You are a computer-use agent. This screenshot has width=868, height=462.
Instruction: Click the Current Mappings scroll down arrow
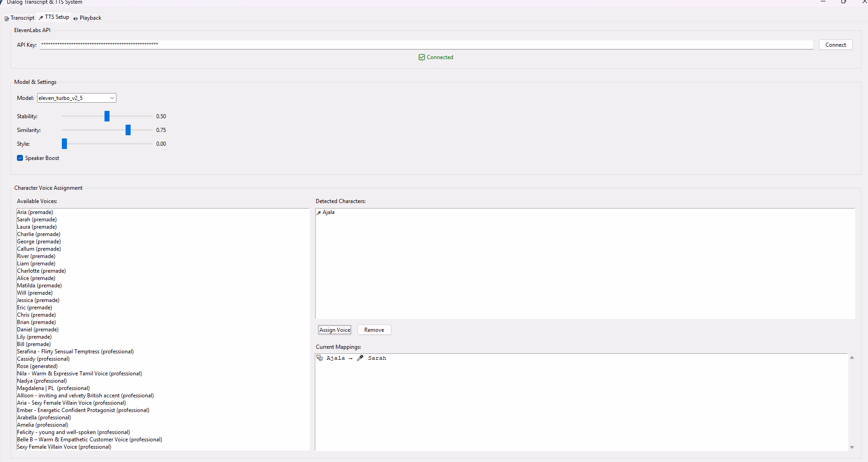(x=852, y=447)
